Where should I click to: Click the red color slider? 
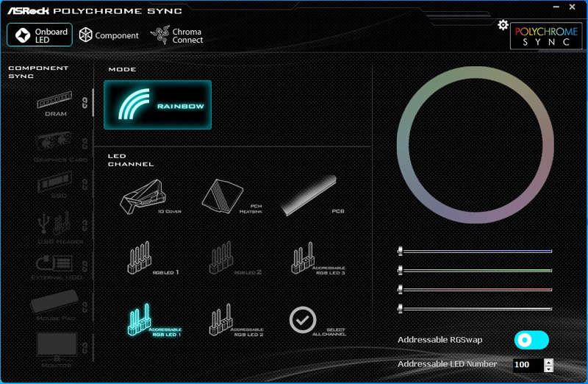475,289
